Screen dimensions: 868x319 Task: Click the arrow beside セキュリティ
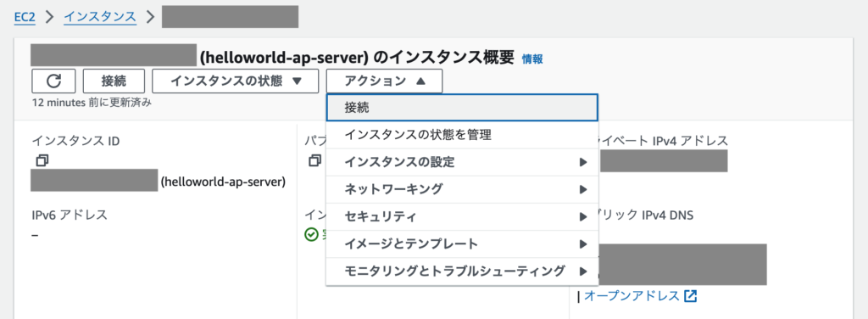click(x=583, y=216)
